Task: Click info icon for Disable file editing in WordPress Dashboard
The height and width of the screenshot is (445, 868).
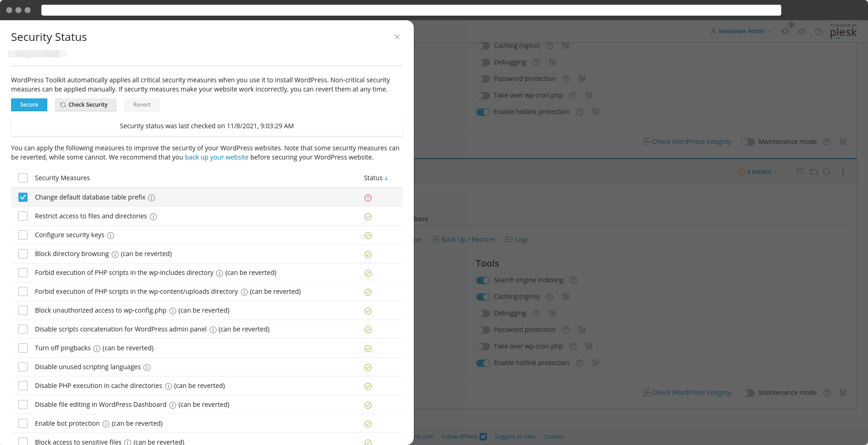Action: (172, 405)
